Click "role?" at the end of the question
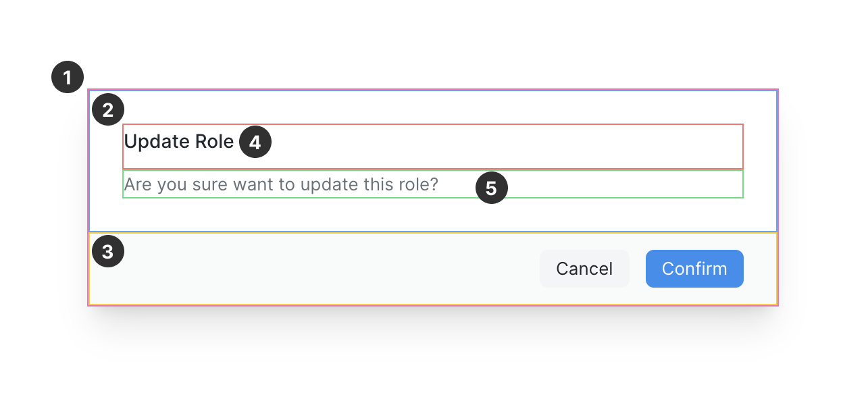 click(x=418, y=184)
